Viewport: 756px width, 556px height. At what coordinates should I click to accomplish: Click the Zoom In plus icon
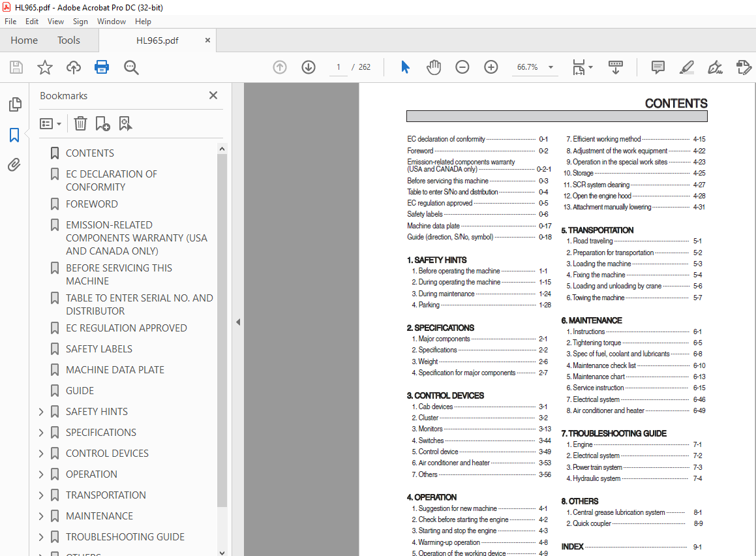point(491,67)
